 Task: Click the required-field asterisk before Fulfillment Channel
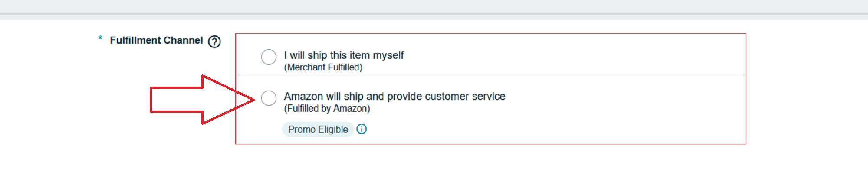click(x=100, y=38)
